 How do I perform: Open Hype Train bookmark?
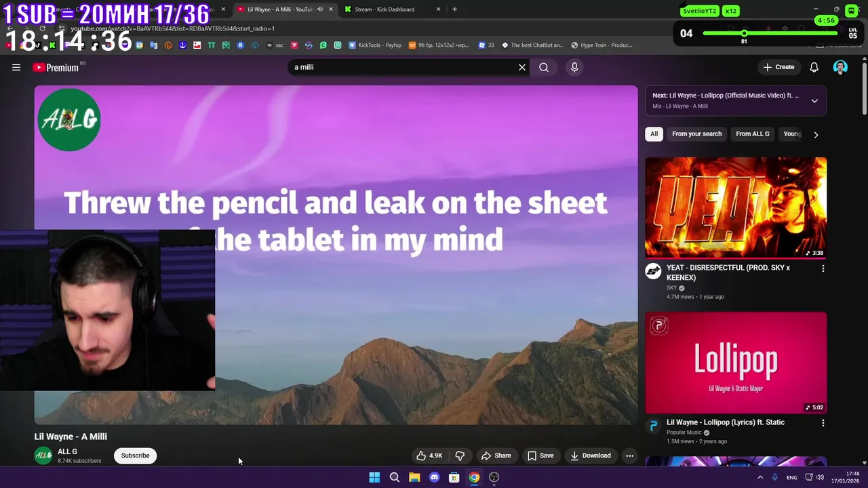click(x=601, y=45)
